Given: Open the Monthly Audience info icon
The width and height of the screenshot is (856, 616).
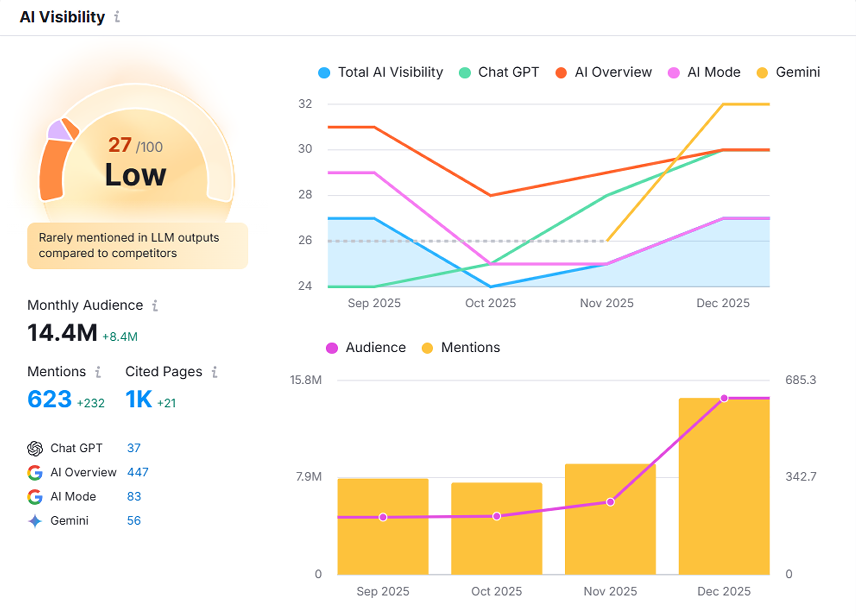Looking at the screenshot, I should [155, 305].
